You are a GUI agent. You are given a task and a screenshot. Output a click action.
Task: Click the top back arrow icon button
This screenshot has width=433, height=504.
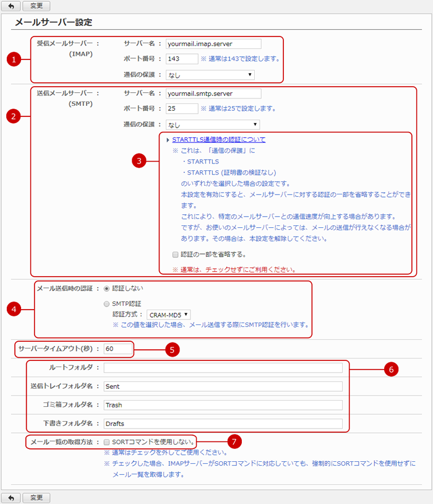(x=11, y=6)
